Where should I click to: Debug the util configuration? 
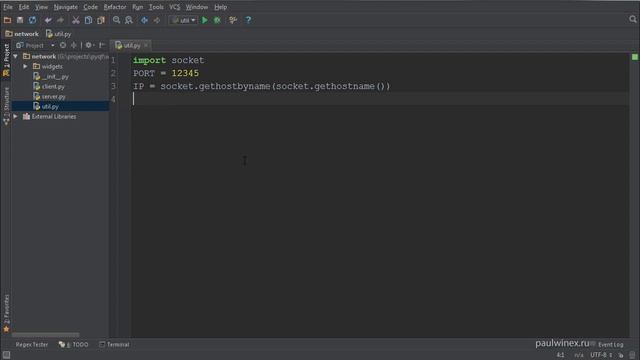tap(217, 20)
